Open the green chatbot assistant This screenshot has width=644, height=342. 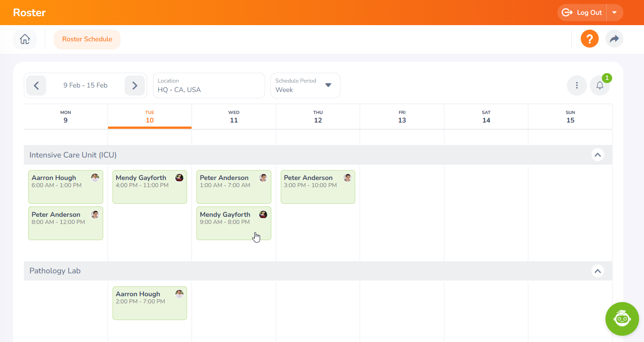[x=622, y=319]
